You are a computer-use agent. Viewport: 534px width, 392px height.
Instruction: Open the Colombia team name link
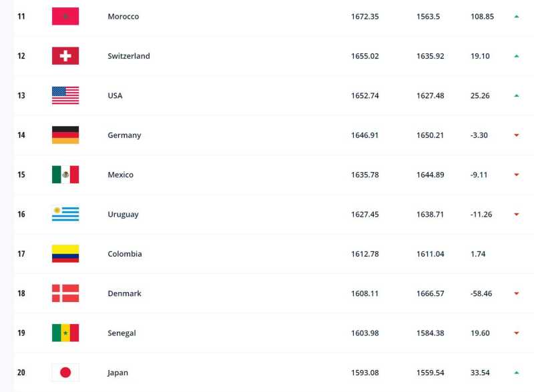click(x=125, y=254)
